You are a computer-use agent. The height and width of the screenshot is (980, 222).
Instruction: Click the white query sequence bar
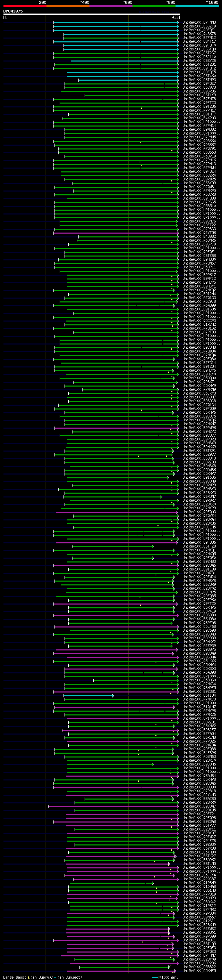(x=92, y=14)
